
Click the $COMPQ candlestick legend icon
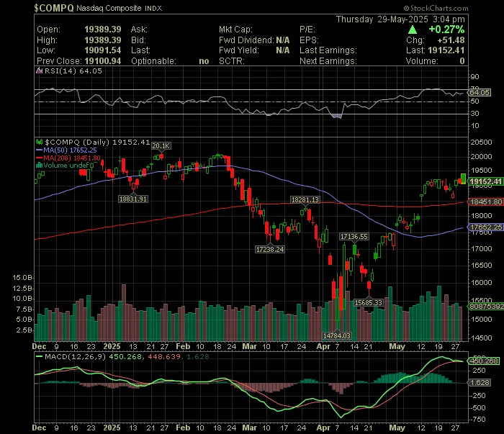[x=39, y=142]
